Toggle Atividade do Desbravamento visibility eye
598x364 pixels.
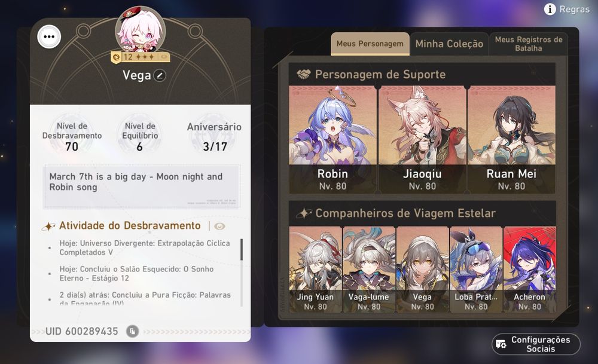[x=219, y=227]
